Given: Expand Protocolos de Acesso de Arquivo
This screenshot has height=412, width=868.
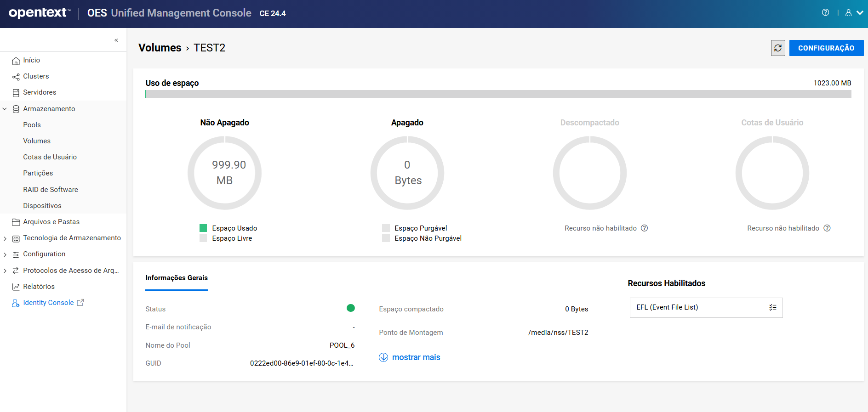Looking at the screenshot, I should point(5,271).
